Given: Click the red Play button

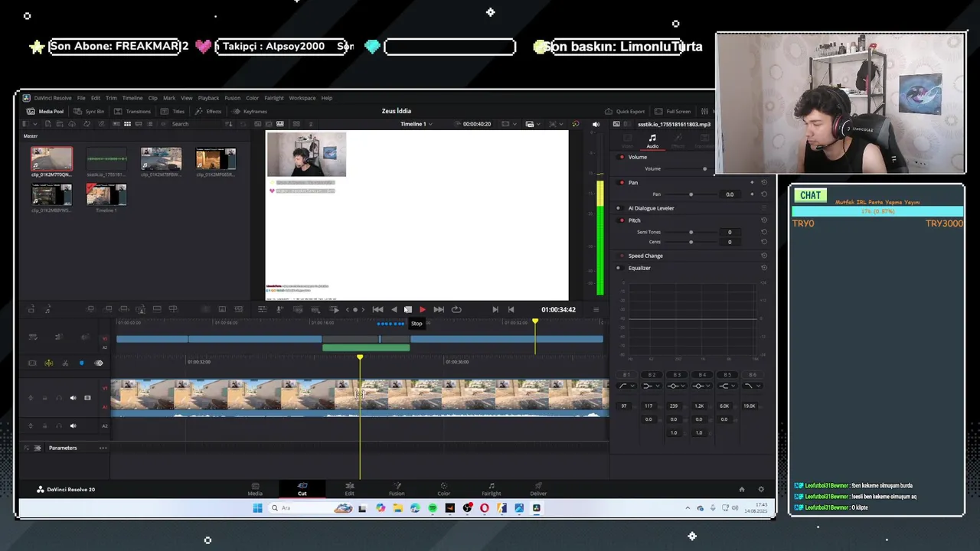Looking at the screenshot, I should click(x=422, y=309).
